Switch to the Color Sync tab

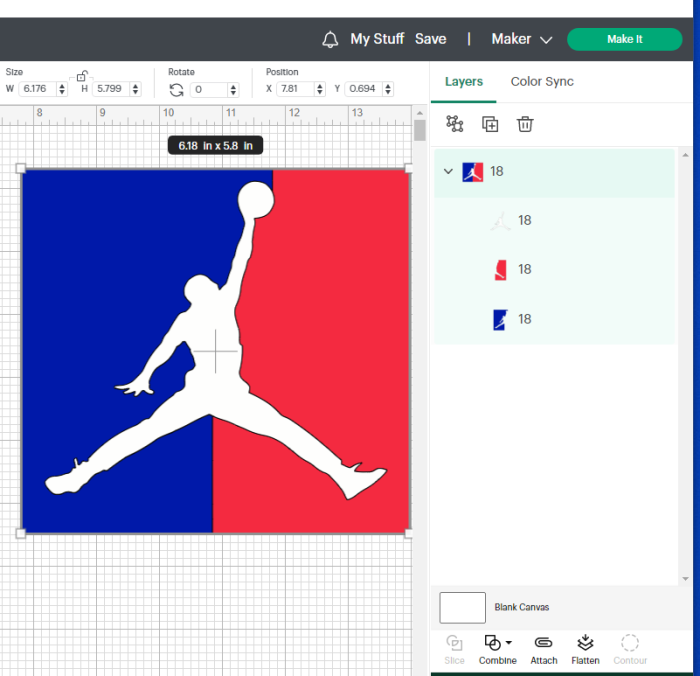pyautogui.click(x=542, y=82)
